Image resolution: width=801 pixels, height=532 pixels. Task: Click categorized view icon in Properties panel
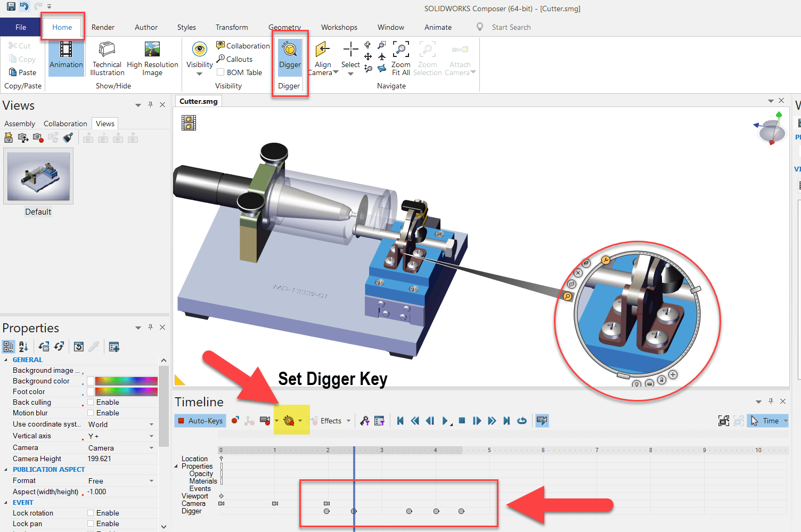click(9, 347)
